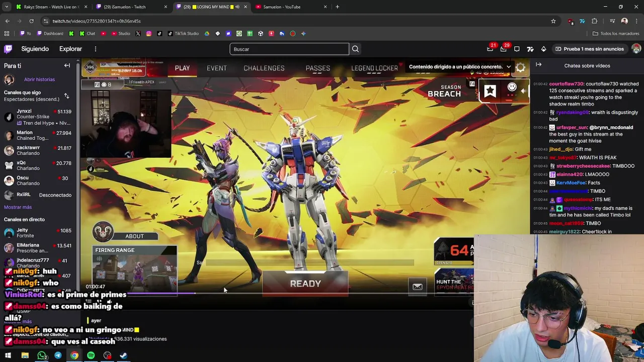This screenshot has width=644, height=362.
Task: Open Twitch whispers speech-bubble icon
Action: [x=517, y=49]
